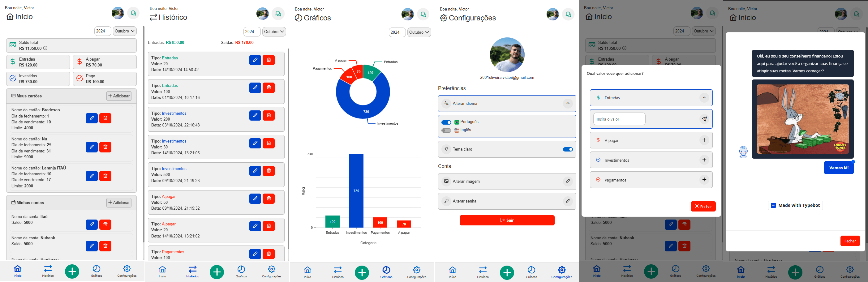
Task: Click the red Sair logout button
Action: (507, 220)
